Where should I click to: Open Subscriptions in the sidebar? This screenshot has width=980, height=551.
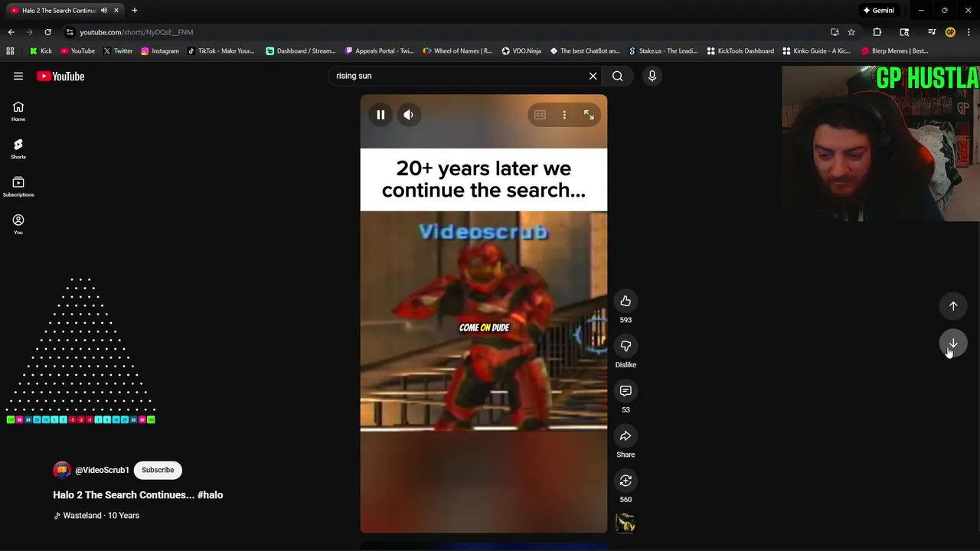pyautogui.click(x=18, y=187)
